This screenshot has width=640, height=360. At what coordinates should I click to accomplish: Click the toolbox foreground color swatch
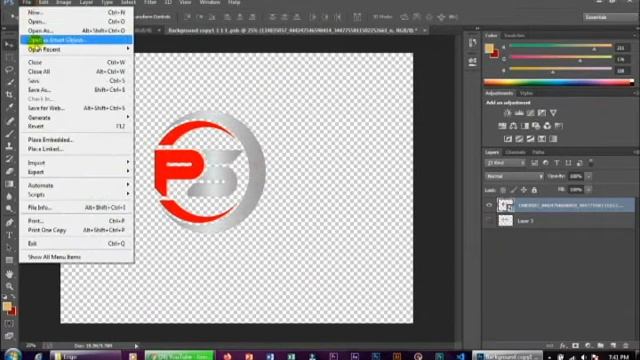point(7,306)
